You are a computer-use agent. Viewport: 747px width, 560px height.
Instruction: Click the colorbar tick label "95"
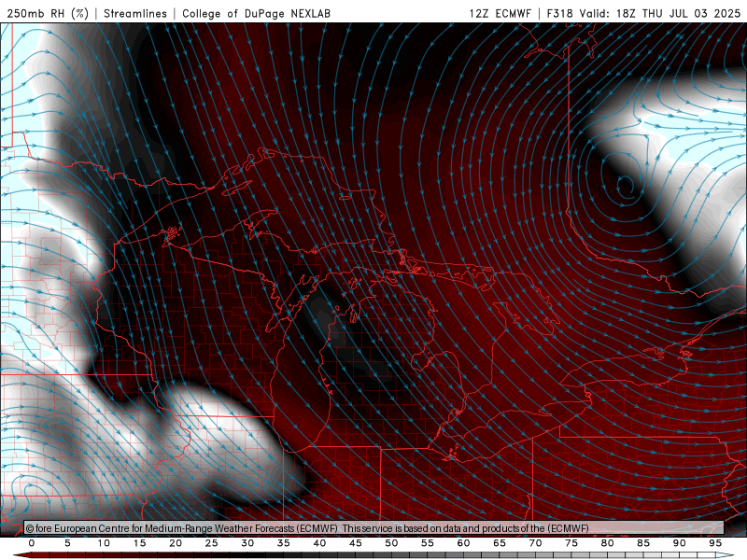pos(715,543)
